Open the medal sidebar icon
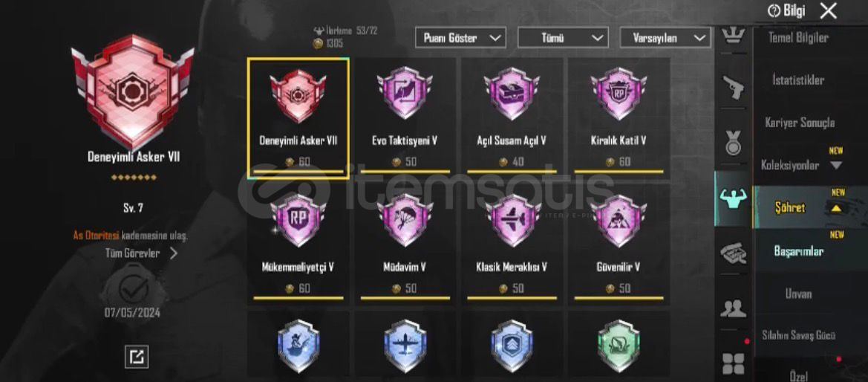The image size is (868, 382). click(734, 143)
